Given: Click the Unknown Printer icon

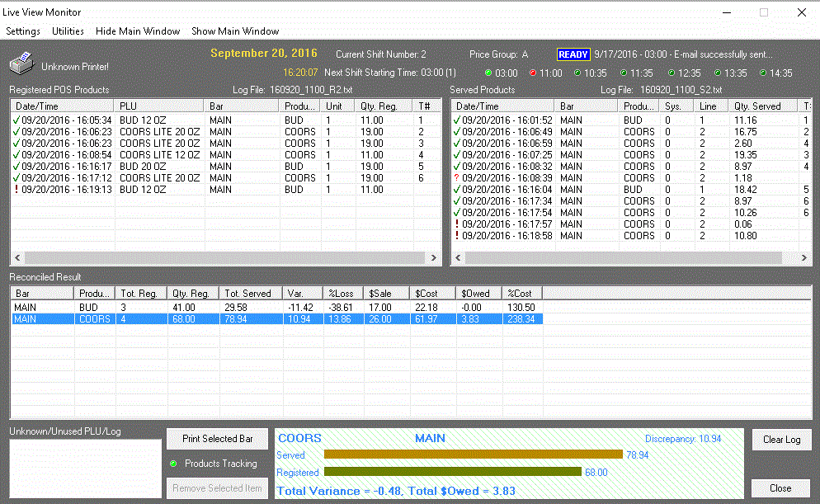Looking at the screenshot, I should 21,64.
